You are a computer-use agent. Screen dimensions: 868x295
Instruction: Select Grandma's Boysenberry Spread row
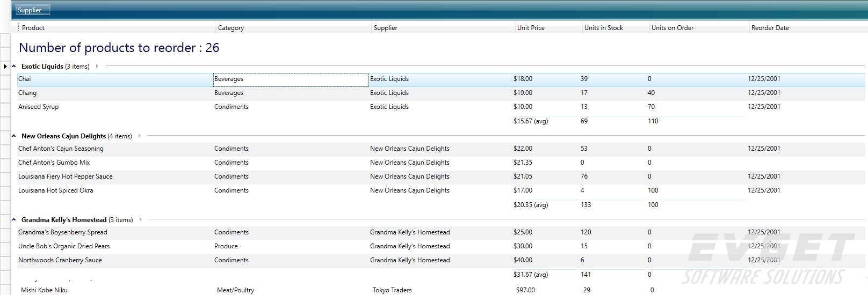point(442,232)
